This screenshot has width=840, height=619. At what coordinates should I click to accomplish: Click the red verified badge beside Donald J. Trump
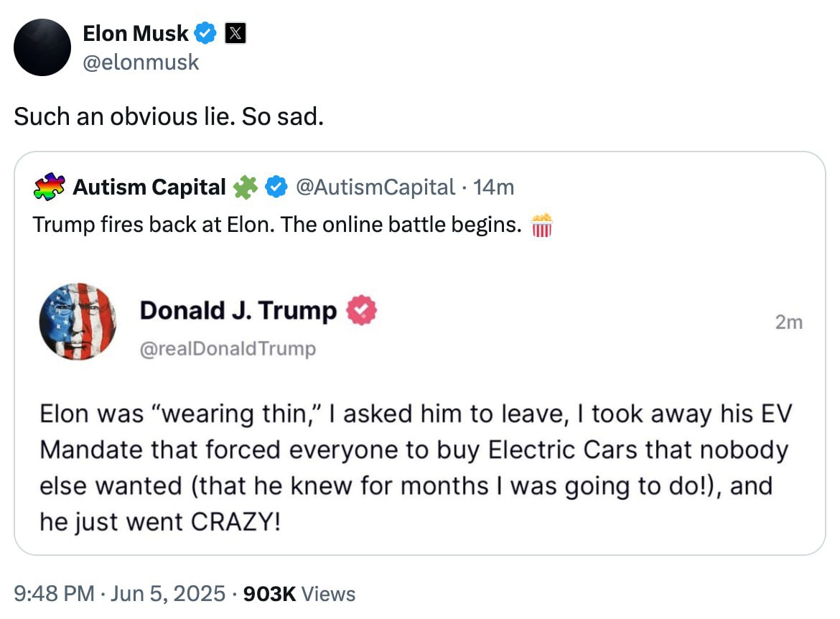pyautogui.click(x=361, y=310)
